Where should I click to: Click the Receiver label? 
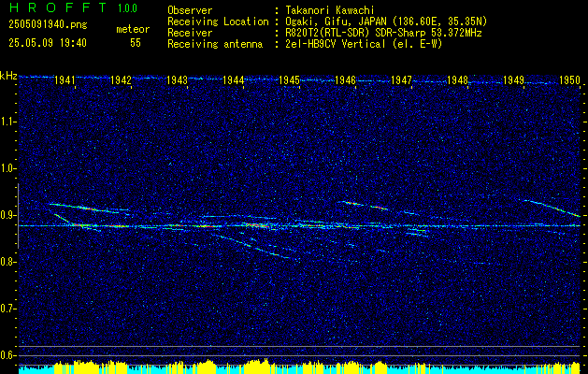pos(190,33)
